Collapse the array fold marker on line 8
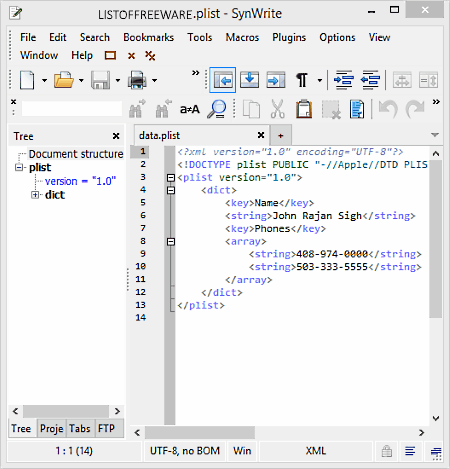 point(171,242)
